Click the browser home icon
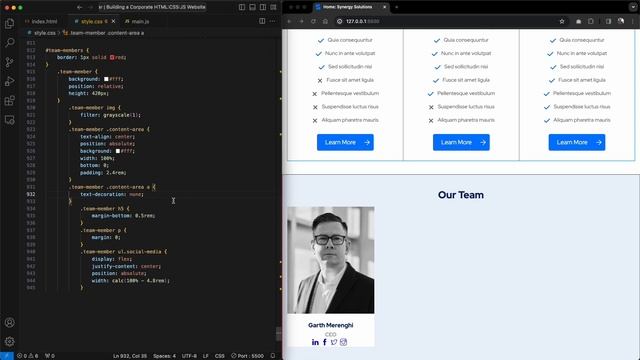Screen dimensions: 640x360 tap(325, 21)
